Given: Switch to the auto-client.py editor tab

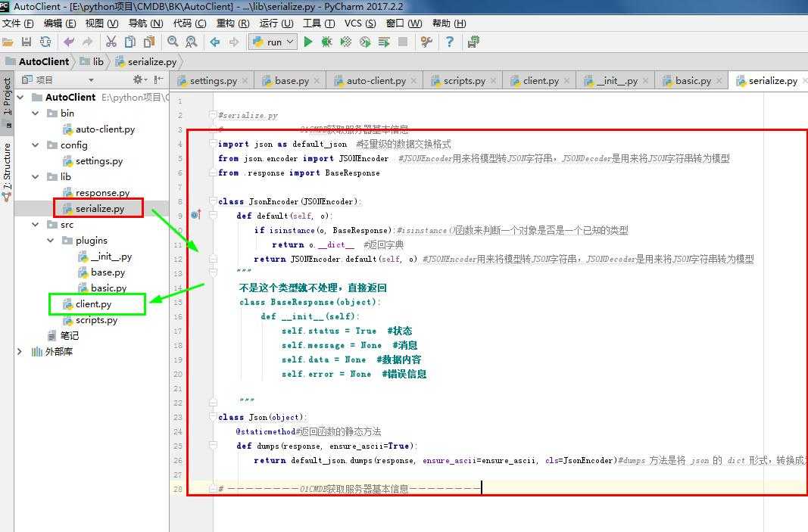Looking at the screenshot, I should pyautogui.click(x=376, y=81).
